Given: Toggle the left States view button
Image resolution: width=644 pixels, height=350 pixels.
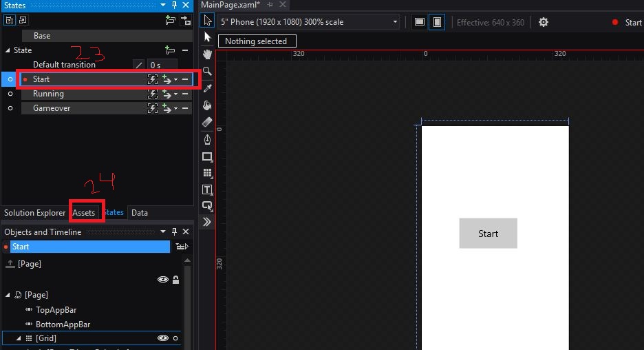Looking at the screenshot, I should tap(10, 20).
